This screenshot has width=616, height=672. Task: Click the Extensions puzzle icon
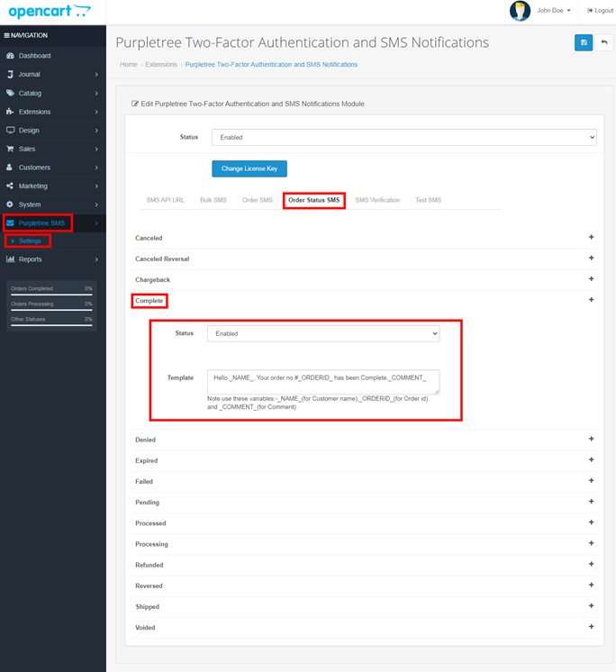tap(10, 112)
